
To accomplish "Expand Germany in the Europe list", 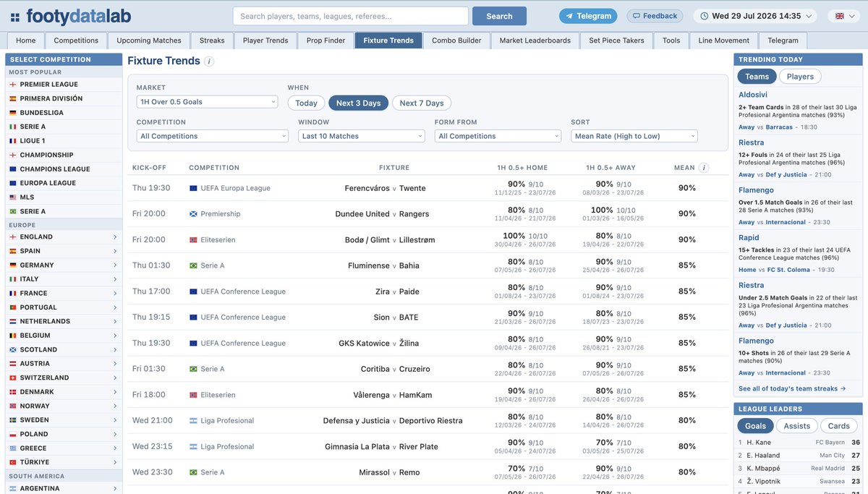I will click(x=64, y=265).
